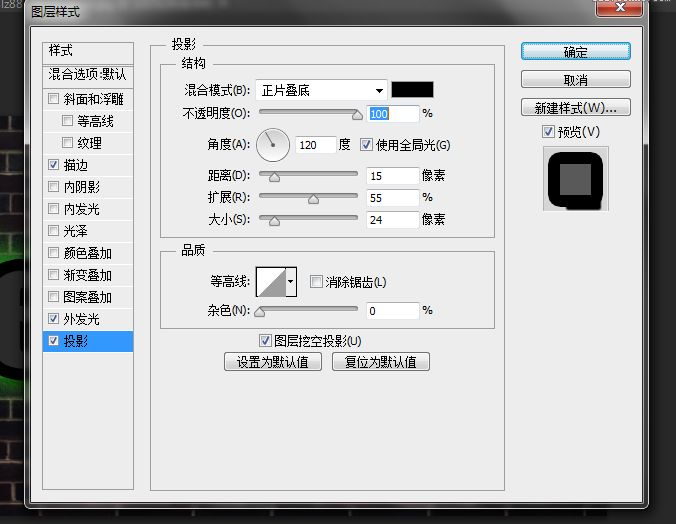Click the 扩展 slider handle
The height and width of the screenshot is (524, 676).
pyautogui.click(x=313, y=199)
